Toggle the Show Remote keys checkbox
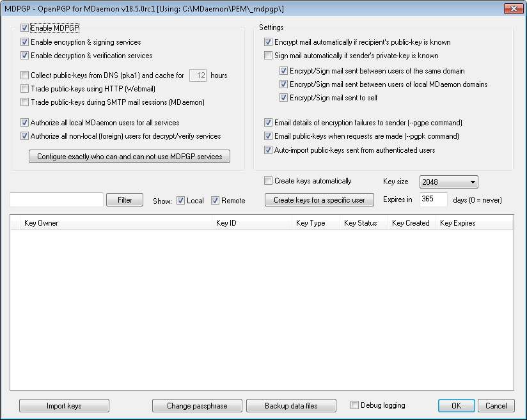This screenshot has height=420, width=527. pyautogui.click(x=215, y=201)
